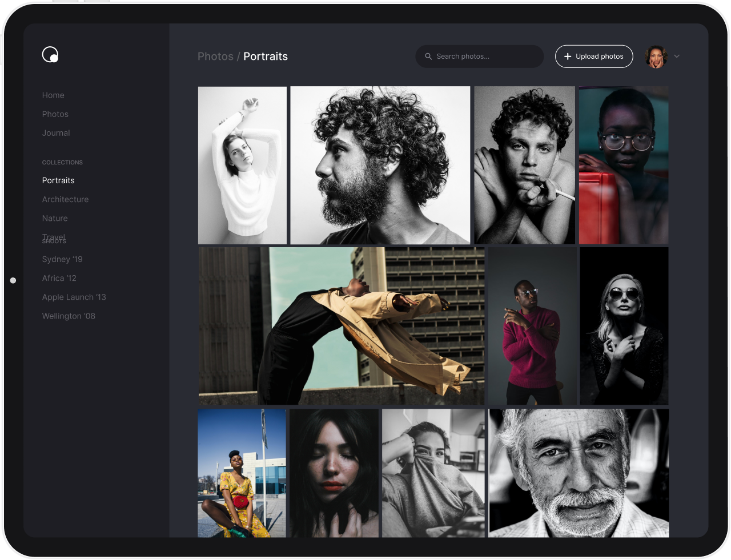Open the Architecture collection
Screen dimensions: 731x560
[x=65, y=199]
